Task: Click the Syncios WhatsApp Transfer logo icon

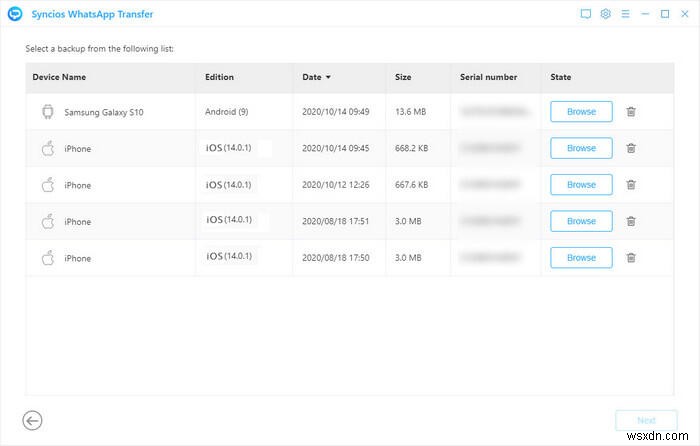Action: [x=15, y=14]
